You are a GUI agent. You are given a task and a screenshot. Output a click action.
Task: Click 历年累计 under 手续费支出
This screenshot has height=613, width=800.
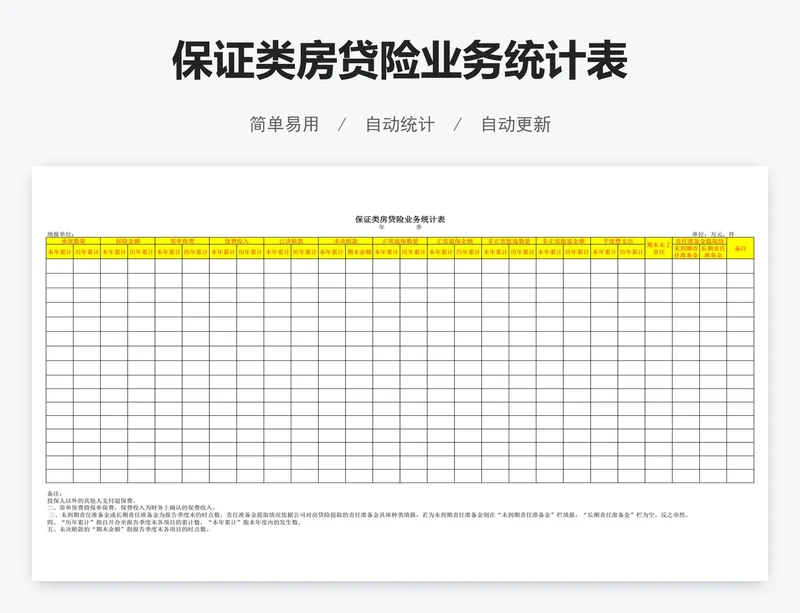coord(631,252)
